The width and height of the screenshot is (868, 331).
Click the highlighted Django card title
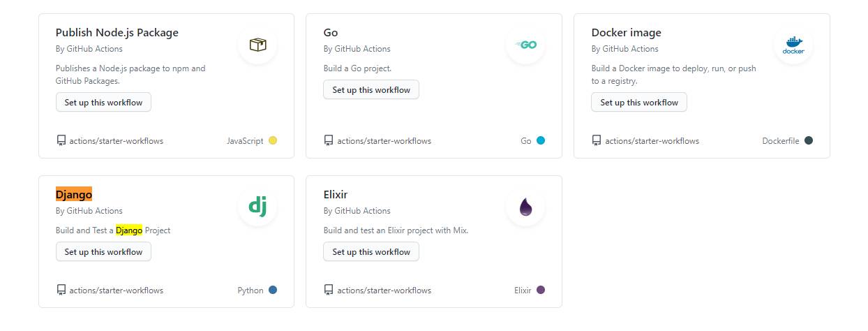74,194
